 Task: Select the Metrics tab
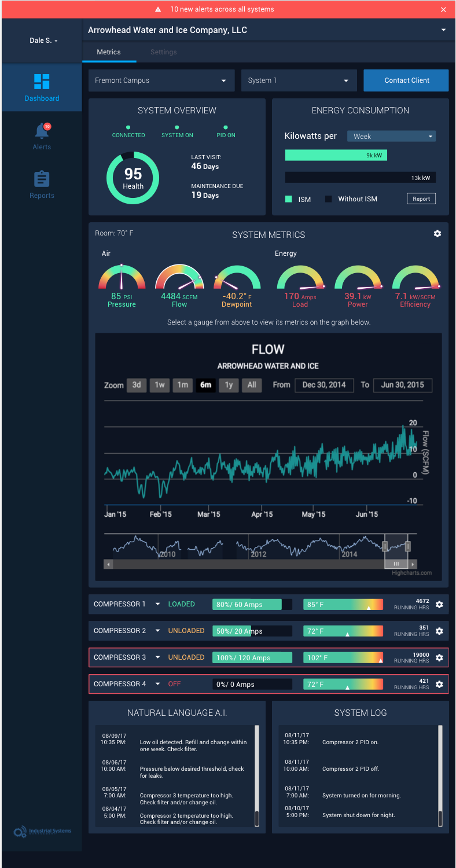click(x=109, y=52)
